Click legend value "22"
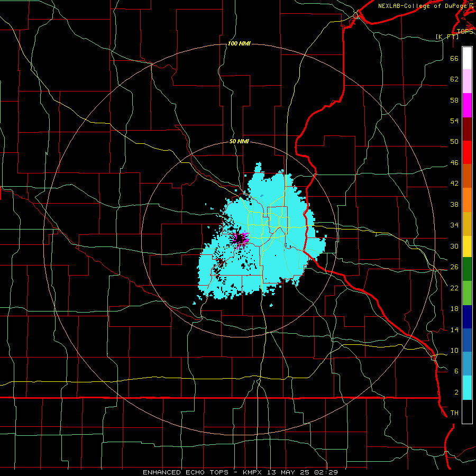The image size is (476, 476). tap(454, 288)
